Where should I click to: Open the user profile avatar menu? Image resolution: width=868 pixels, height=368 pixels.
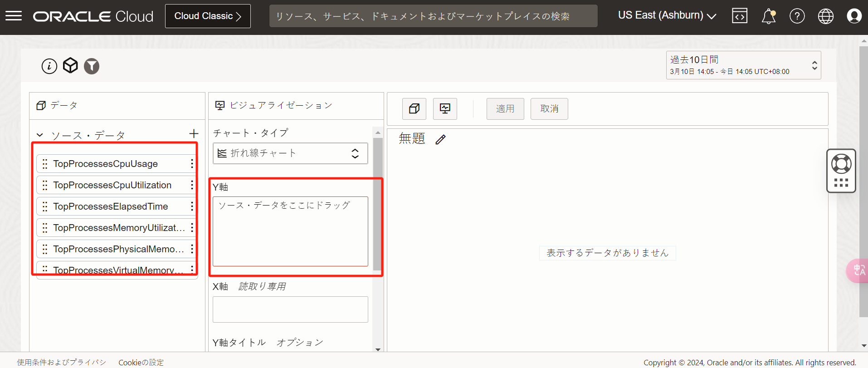coord(854,16)
